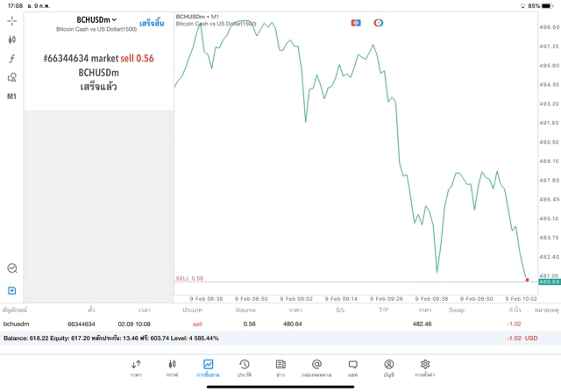Image resolution: width=561 pixels, height=392 pixels.
Task: Change the M1 timeframe in sidebar
Action: point(11,96)
